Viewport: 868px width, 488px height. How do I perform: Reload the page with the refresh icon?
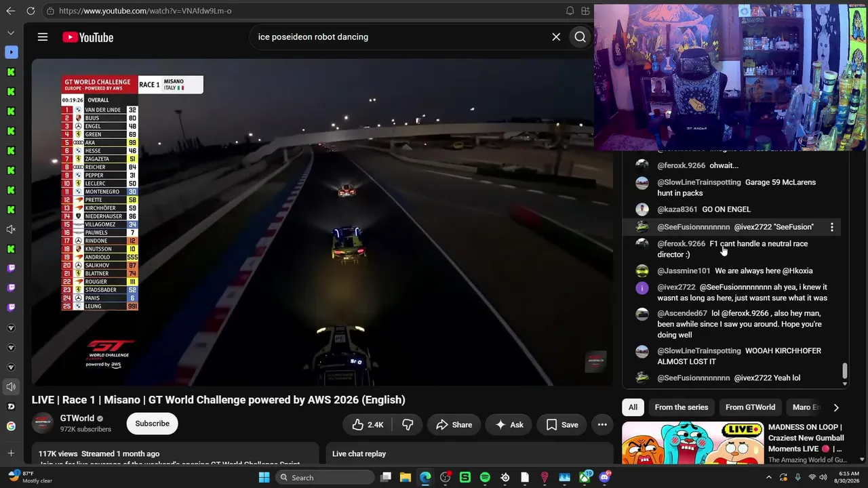[x=31, y=11]
